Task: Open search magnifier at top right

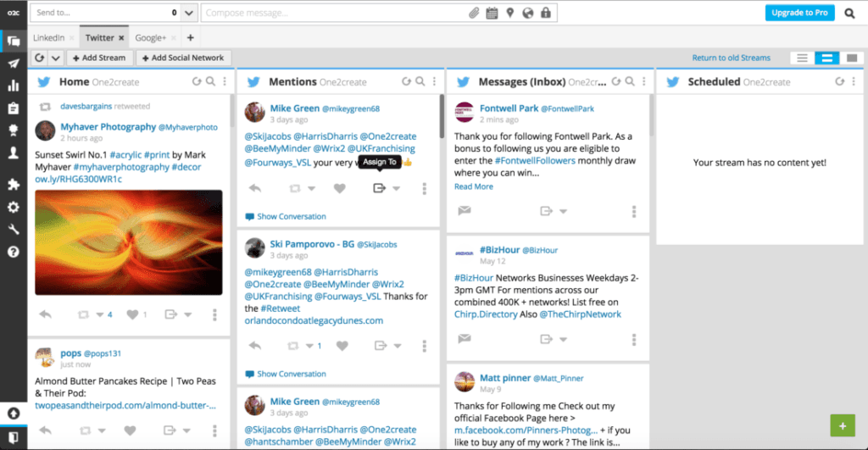Action: click(x=849, y=13)
